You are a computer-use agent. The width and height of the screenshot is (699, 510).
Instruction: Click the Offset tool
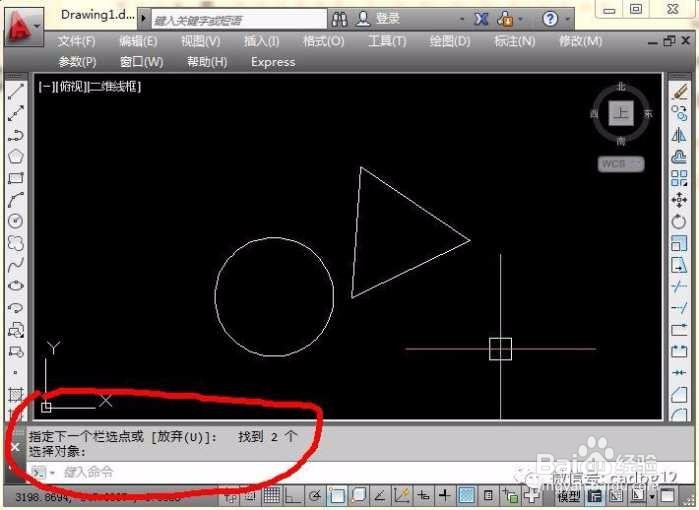pyautogui.click(x=679, y=156)
